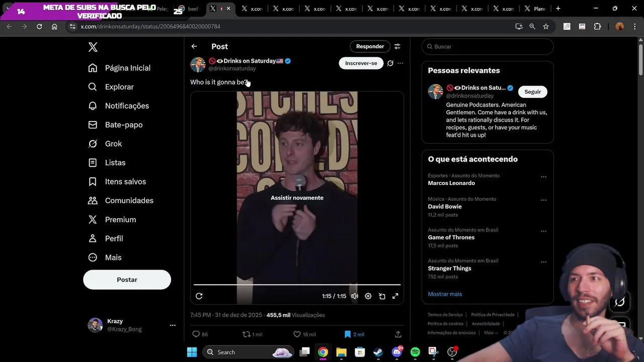The image size is (644, 362).
Task: Like the post with 18 mil
Action: point(304,334)
